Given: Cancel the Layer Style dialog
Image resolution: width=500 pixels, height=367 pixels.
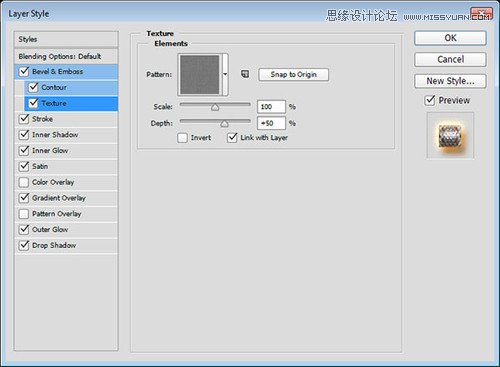Looking at the screenshot, I should pyautogui.click(x=450, y=59).
